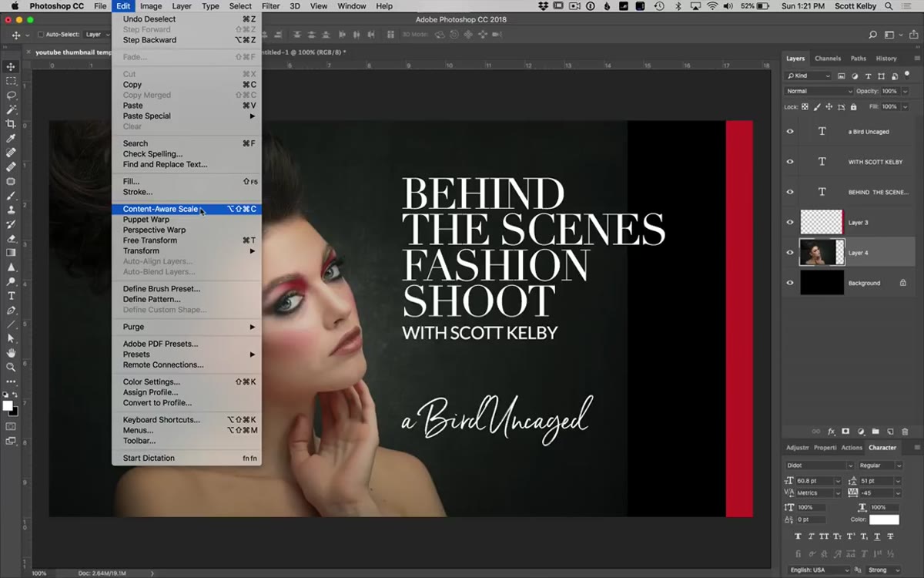The image size is (924, 578).
Task: Open the layer filter Kind dropdown
Action: 808,76
